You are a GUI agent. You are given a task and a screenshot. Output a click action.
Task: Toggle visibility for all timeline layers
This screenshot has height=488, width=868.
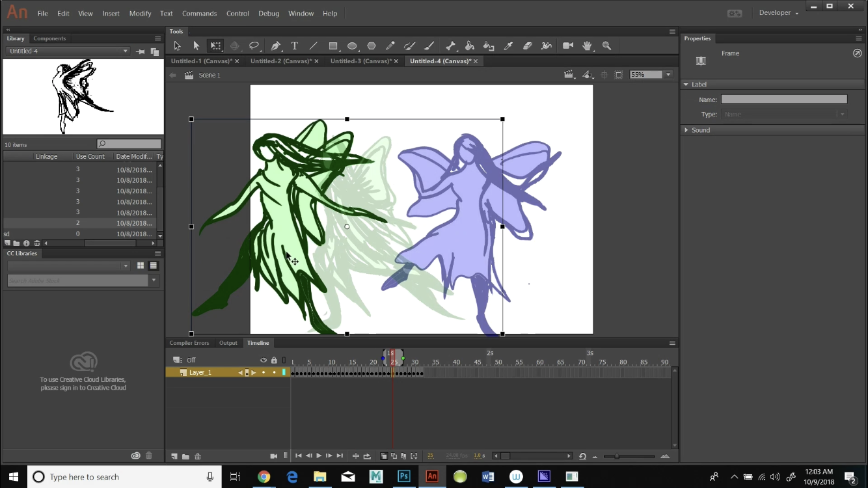[264, 360]
